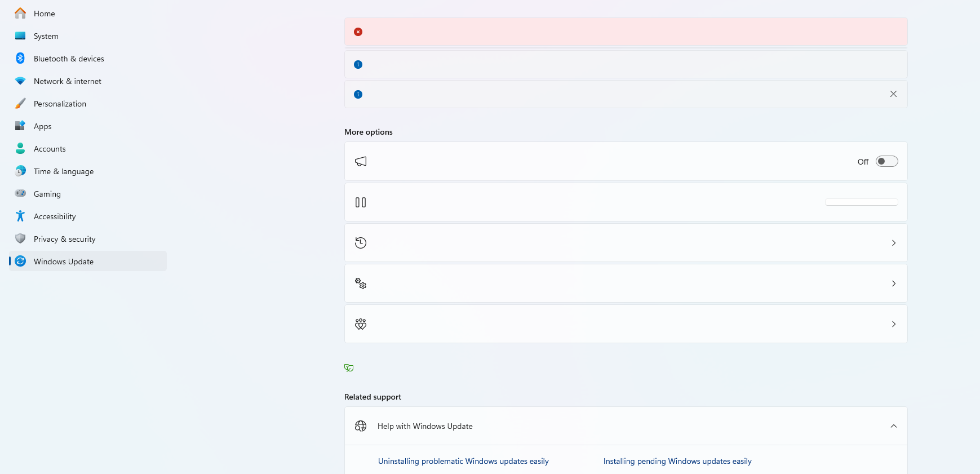Click Help with Windows Update label
This screenshot has width=980, height=474.
[425, 426]
